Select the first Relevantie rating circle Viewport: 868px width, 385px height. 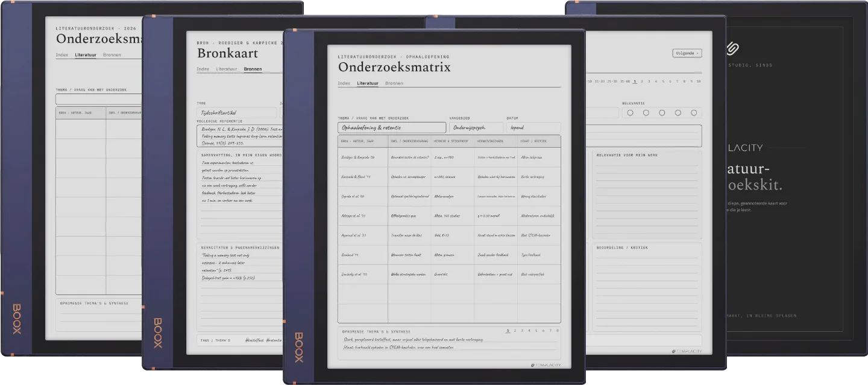click(x=630, y=113)
